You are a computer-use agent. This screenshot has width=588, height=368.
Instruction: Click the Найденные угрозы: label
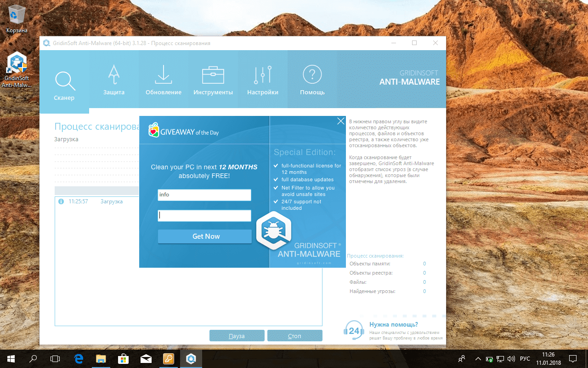click(x=372, y=291)
